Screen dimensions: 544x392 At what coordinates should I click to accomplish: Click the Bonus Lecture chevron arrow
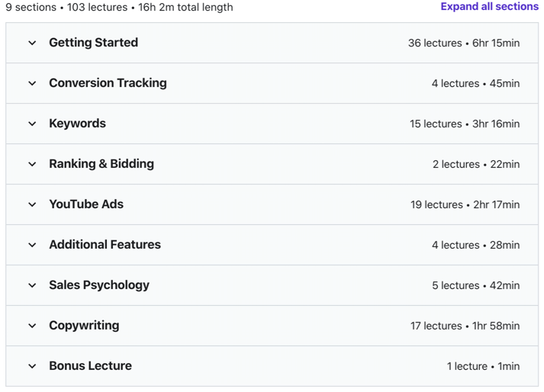pos(32,366)
